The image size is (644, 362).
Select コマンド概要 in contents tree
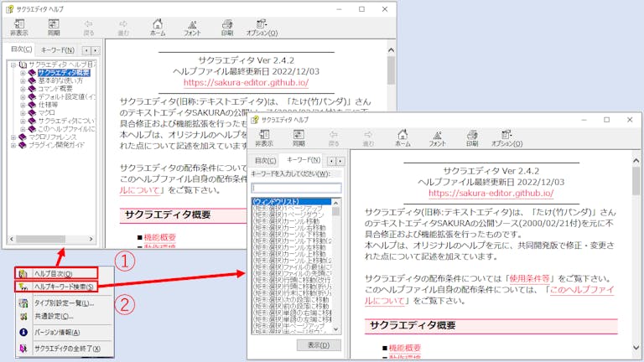pyautogui.click(x=55, y=89)
